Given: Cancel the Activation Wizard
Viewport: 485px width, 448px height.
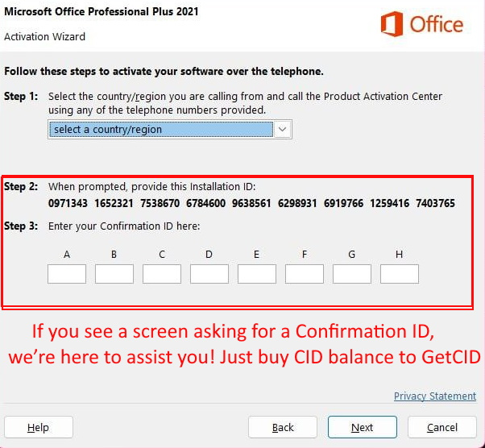Looking at the screenshot, I should coord(442,427).
